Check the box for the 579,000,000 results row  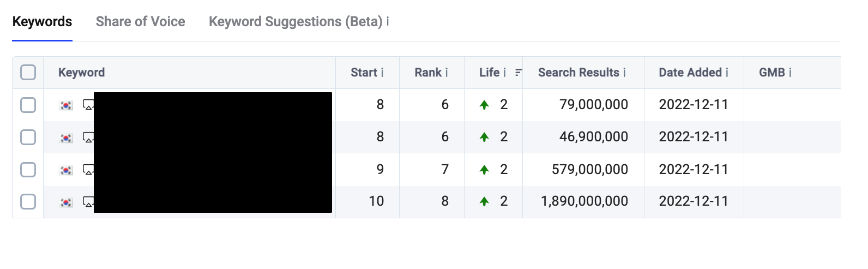28,170
